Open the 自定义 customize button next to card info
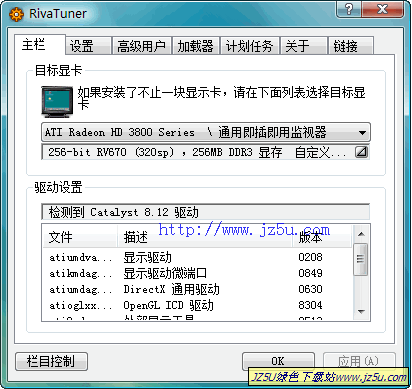The width and height of the screenshot is (412, 389). coord(361,152)
